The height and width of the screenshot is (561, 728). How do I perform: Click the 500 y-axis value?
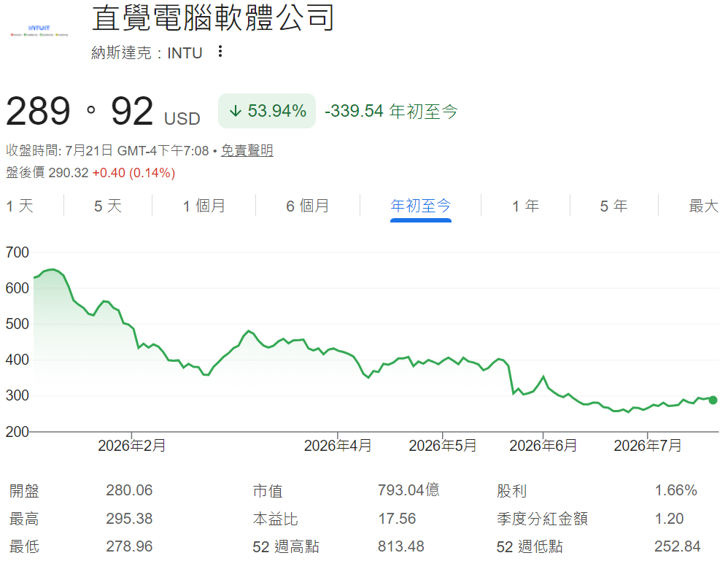click(18, 324)
